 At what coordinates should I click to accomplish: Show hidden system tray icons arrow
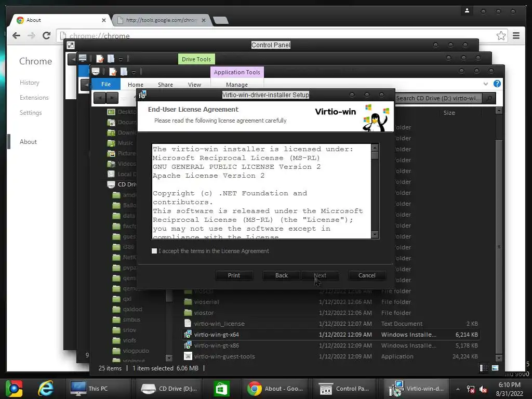click(x=458, y=389)
